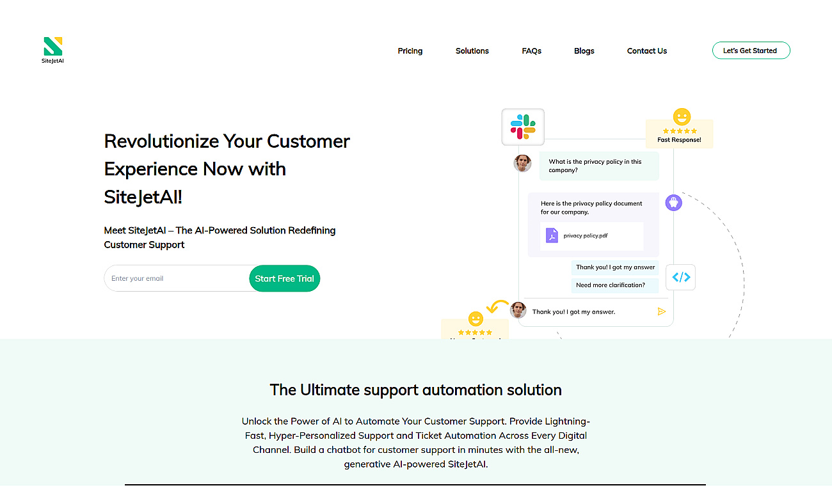
Task: Go to the FAQs page
Action: (532, 51)
